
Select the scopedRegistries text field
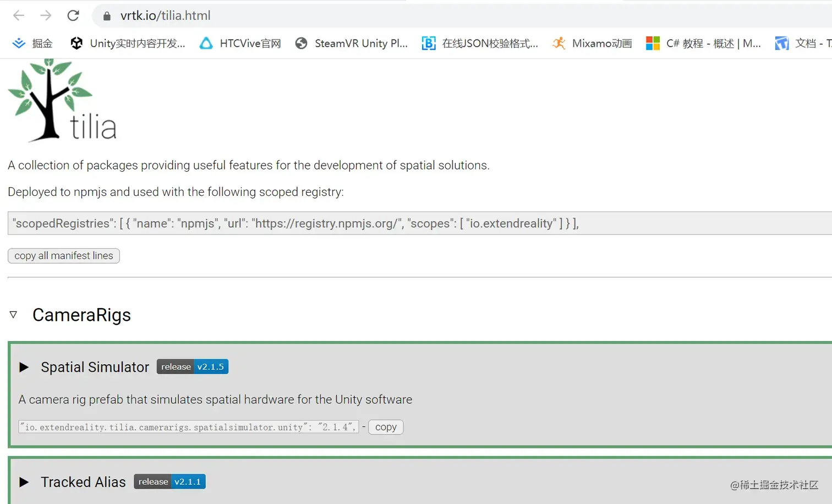point(420,223)
